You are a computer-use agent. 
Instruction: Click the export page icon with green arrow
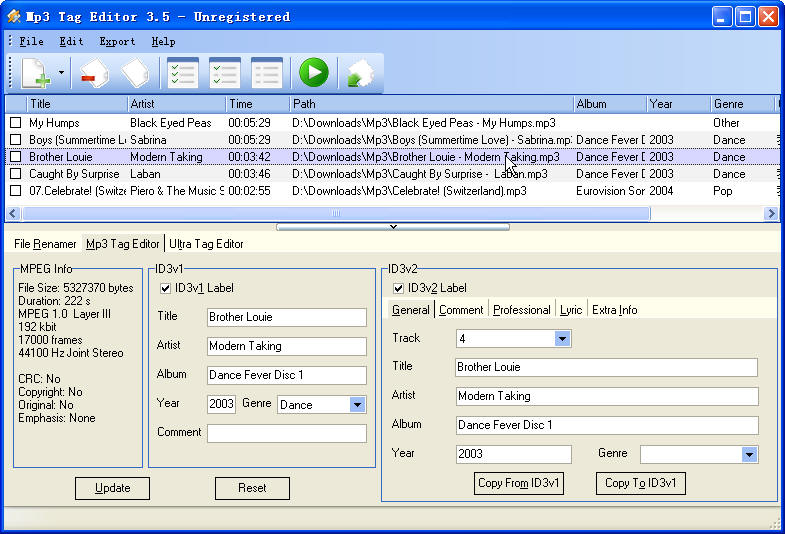click(360, 74)
